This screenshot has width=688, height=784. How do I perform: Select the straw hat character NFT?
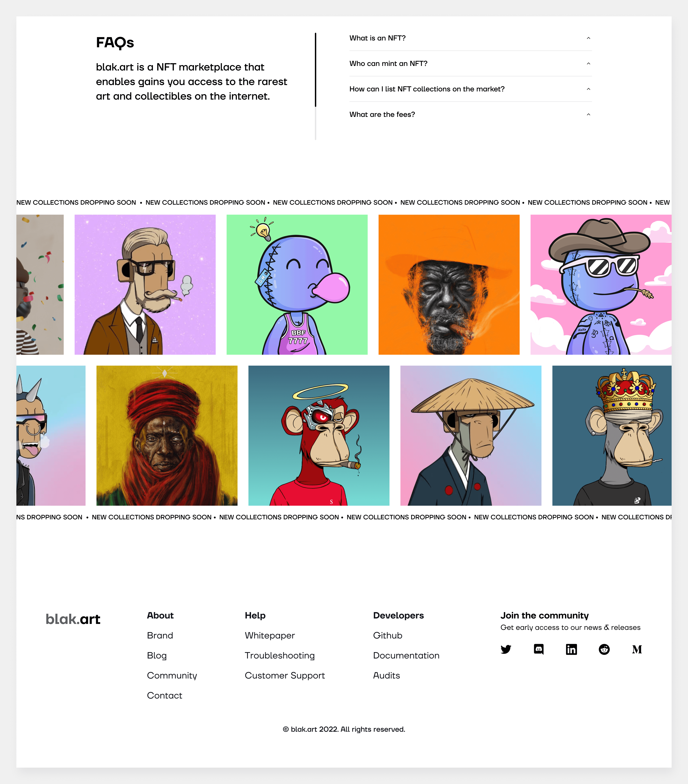pyautogui.click(x=471, y=435)
